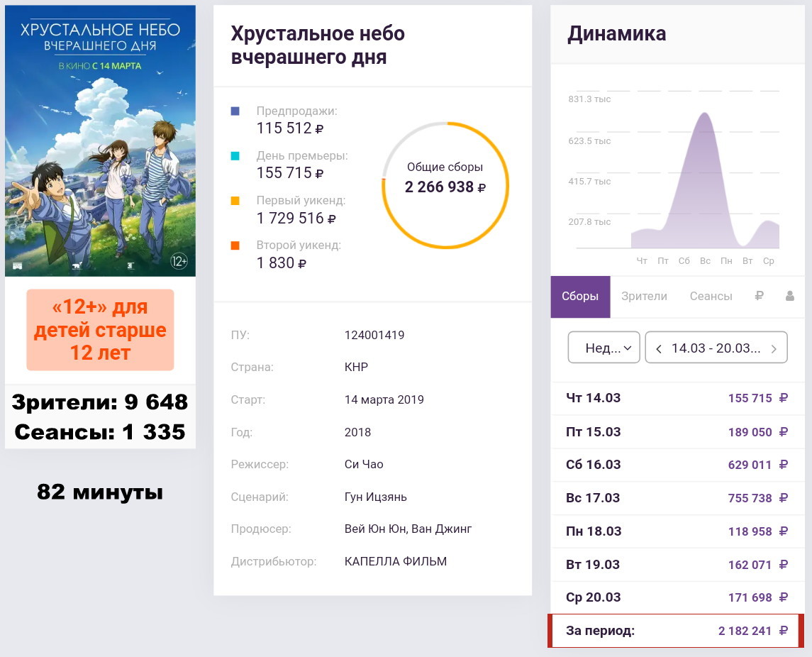The width and height of the screenshot is (812, 657).
Task: Click the blue Предпродажи legend square
Action: coord(235,111)
